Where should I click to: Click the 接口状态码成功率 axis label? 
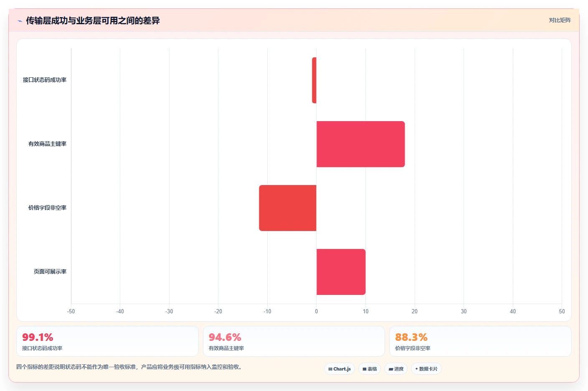45,80
